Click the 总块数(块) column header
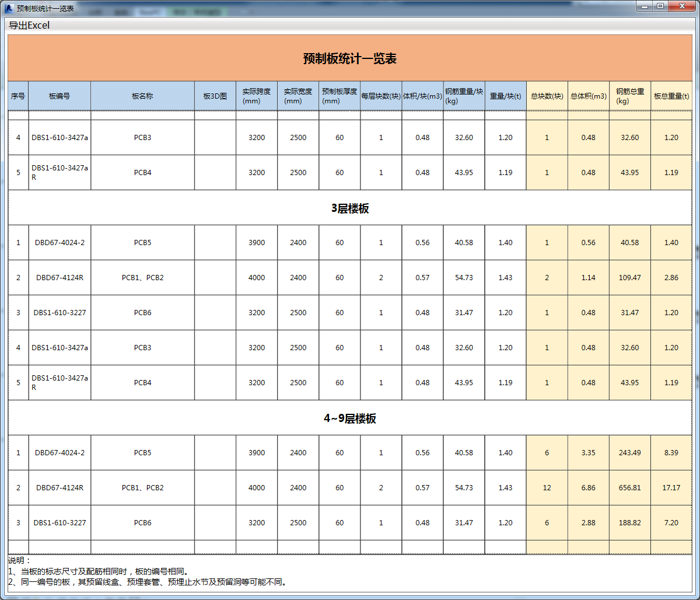700x600 pixels. [x=547, y=96]
